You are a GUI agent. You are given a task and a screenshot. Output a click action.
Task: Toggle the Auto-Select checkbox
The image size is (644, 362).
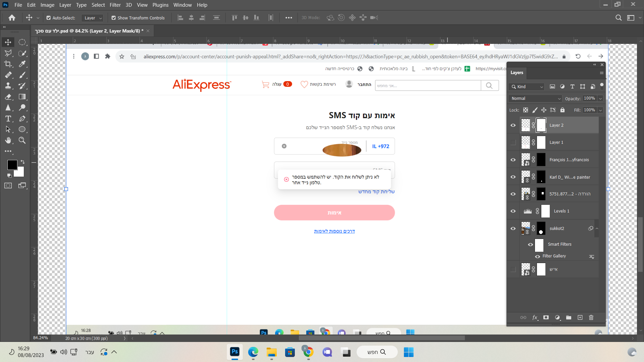click(x=49, y=18)
